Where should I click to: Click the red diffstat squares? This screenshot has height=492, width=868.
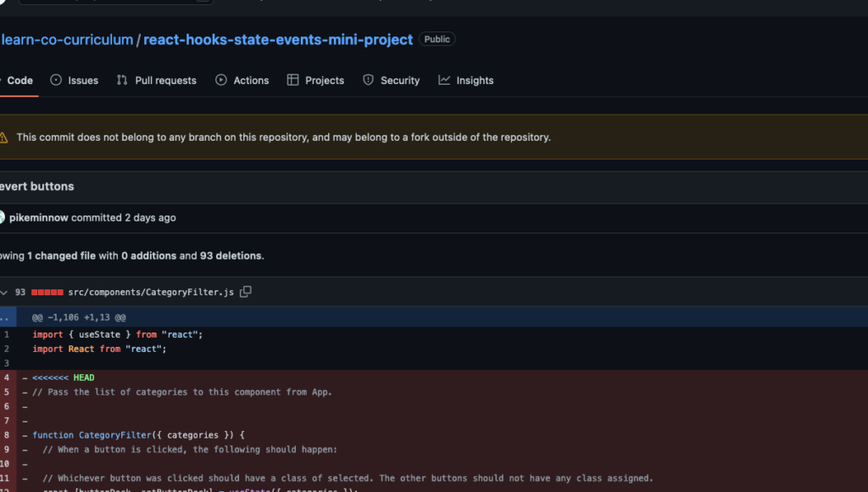47,292
